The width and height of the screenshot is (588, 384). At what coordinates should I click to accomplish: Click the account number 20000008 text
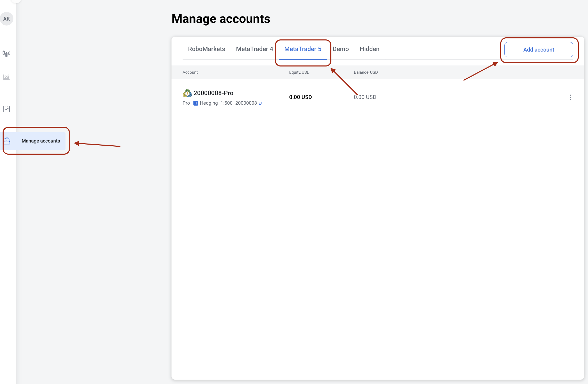tap(246, 103)
